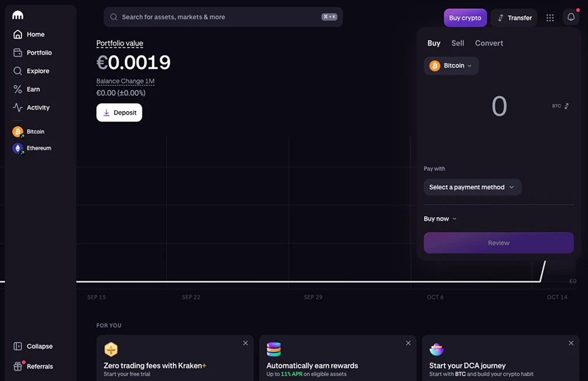This screenshot has height=381, width=588.
Task: Open the Home sidebar item
Action: [x=29, y=34]
